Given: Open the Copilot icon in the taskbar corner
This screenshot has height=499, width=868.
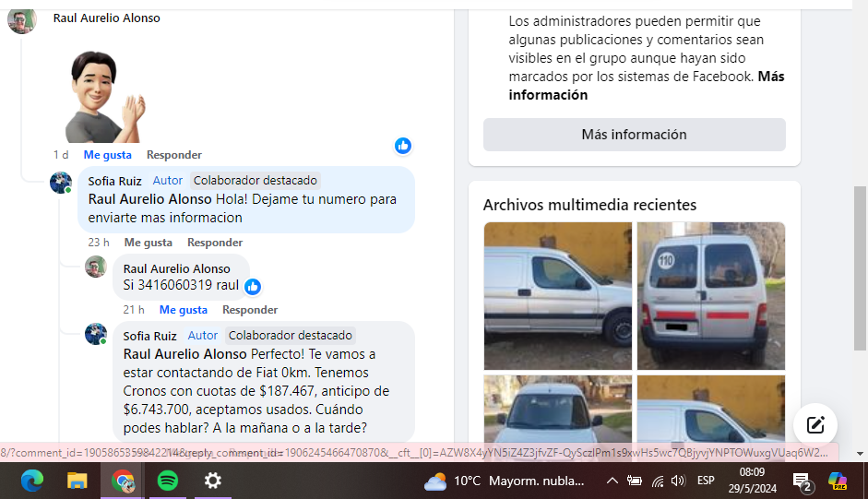Looking at the screenshot, I should pyautogui.click(x=838, y=481).
